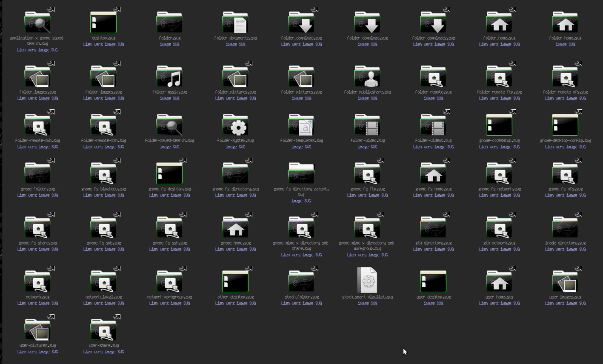Select folder_home.svg with underscore
The height and width of the screenshot is (364, 603).
click(499, 22)
